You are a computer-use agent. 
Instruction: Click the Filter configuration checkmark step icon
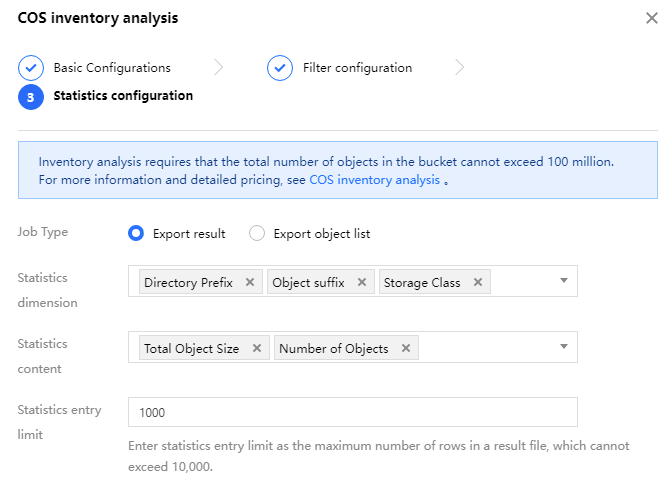click(x=280, y=68)
